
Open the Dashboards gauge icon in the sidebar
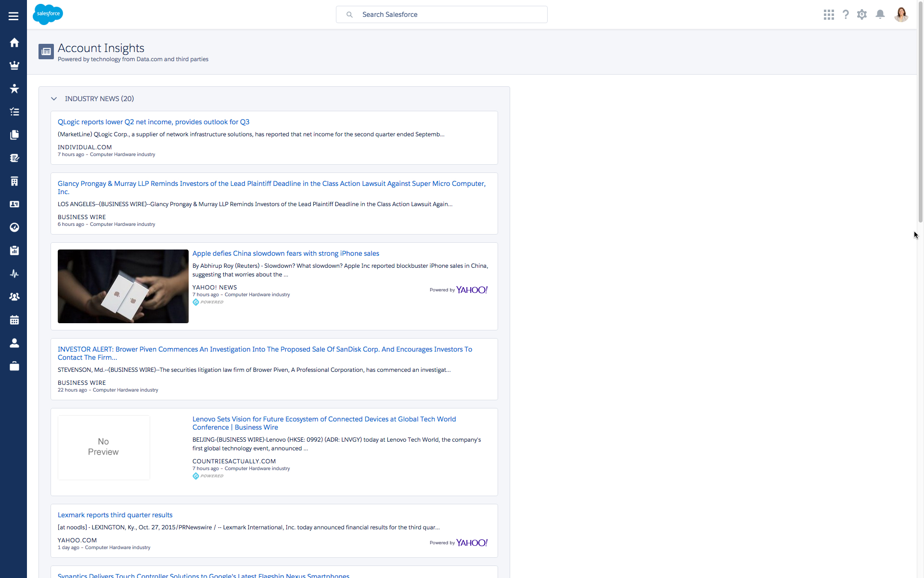pos(14,227)
